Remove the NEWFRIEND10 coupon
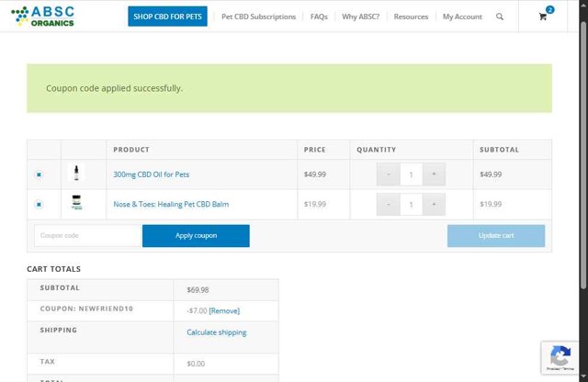Screen dimensions: 588x382 [x=224, y=310]
